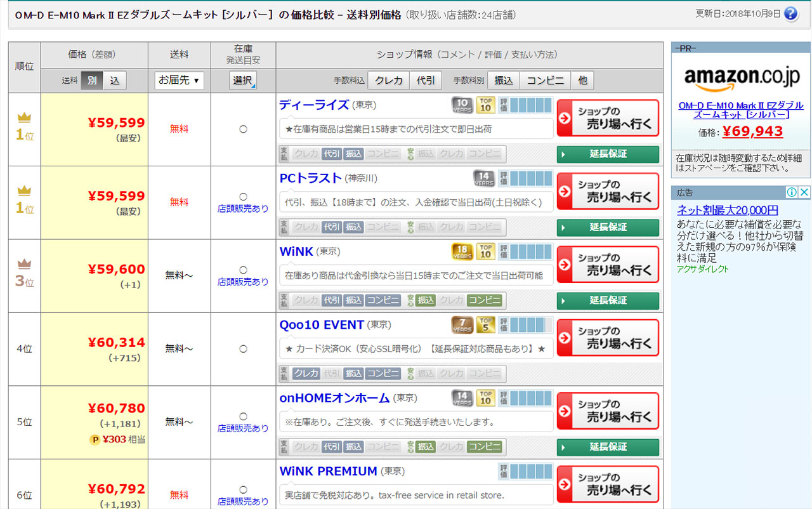Open the 選択 stock filter dropdown
This screenshot has width=812, height=509.
(243, 81)
